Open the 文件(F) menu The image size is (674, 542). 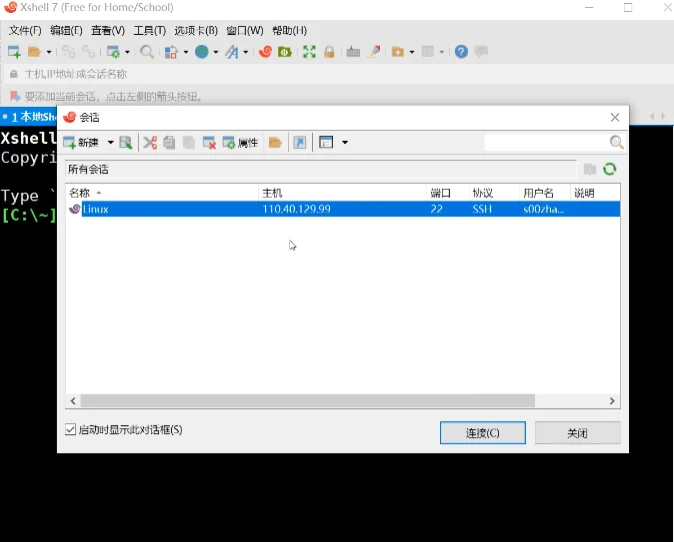pos(25,31)
